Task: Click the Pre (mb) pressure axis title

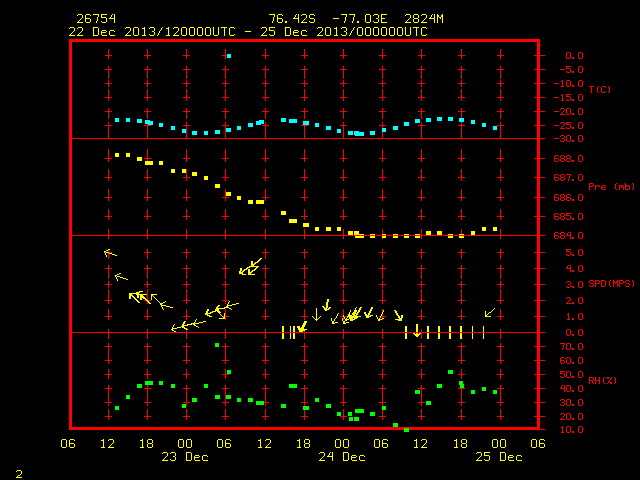Action: click(611, 187)
